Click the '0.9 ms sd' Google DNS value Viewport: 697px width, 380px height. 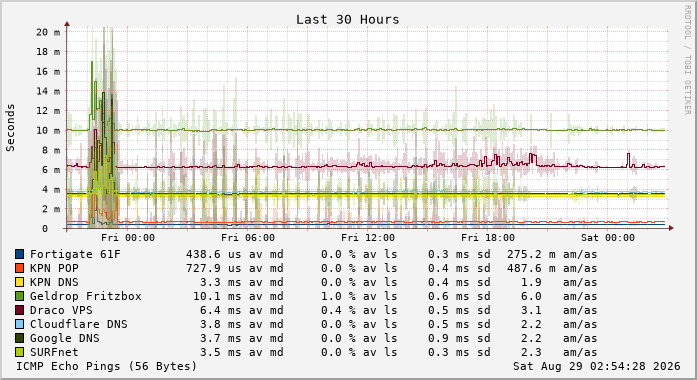pyautogui.click(x=459, y=338)
